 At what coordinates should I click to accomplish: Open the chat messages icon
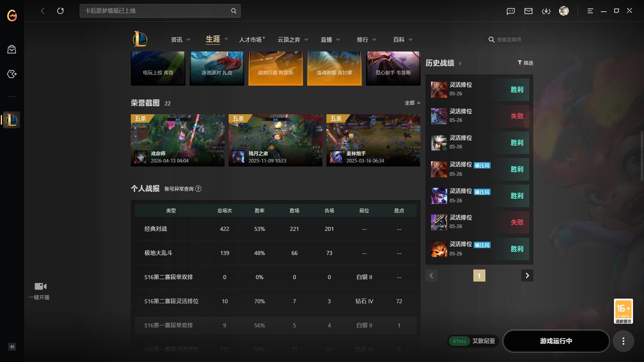pos(511,11)
